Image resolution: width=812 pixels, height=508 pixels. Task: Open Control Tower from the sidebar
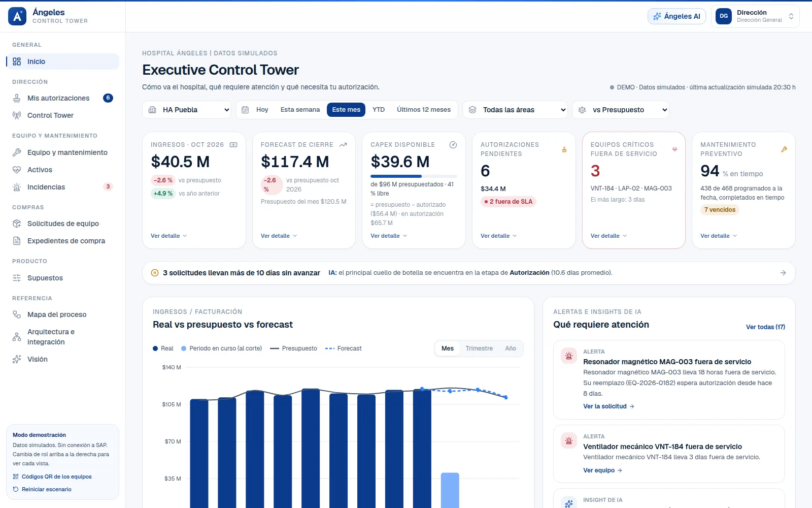click(x=63, y=115)
